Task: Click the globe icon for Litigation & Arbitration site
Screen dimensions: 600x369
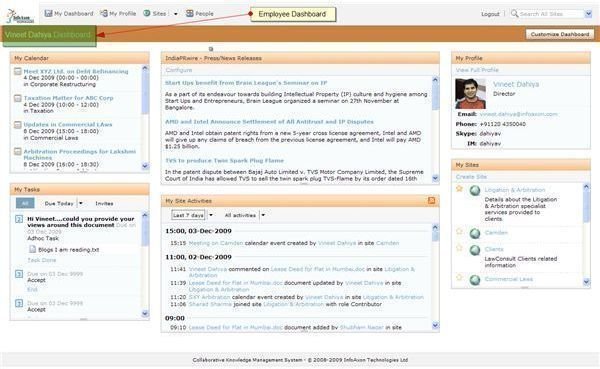Action: 475,190
